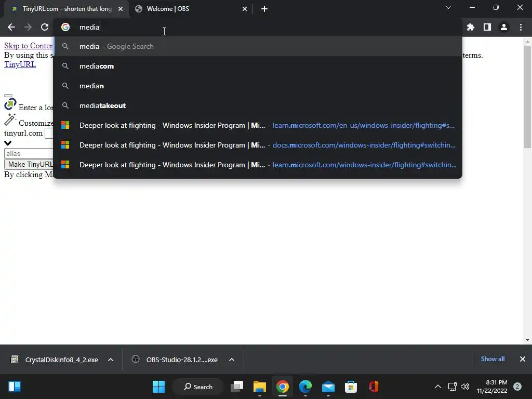Open the tab search chevron
Viewport: 532px width, 399px height.
click(448, 7)
